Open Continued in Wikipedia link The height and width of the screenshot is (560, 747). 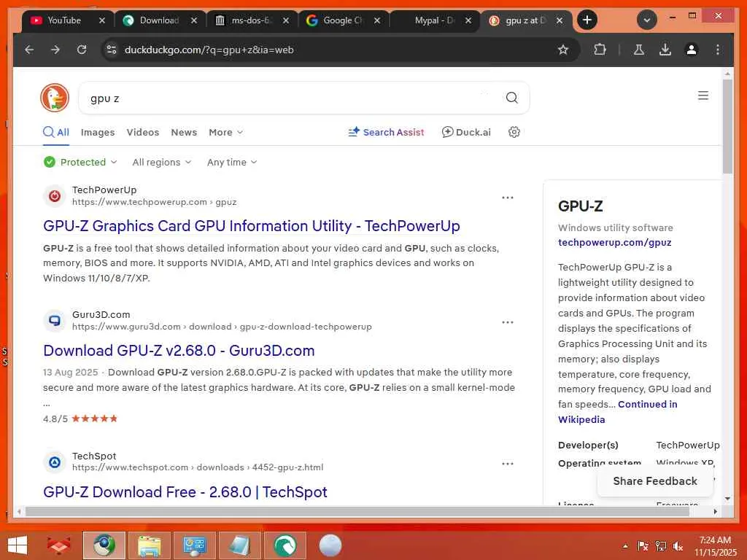tap(617, 412)
